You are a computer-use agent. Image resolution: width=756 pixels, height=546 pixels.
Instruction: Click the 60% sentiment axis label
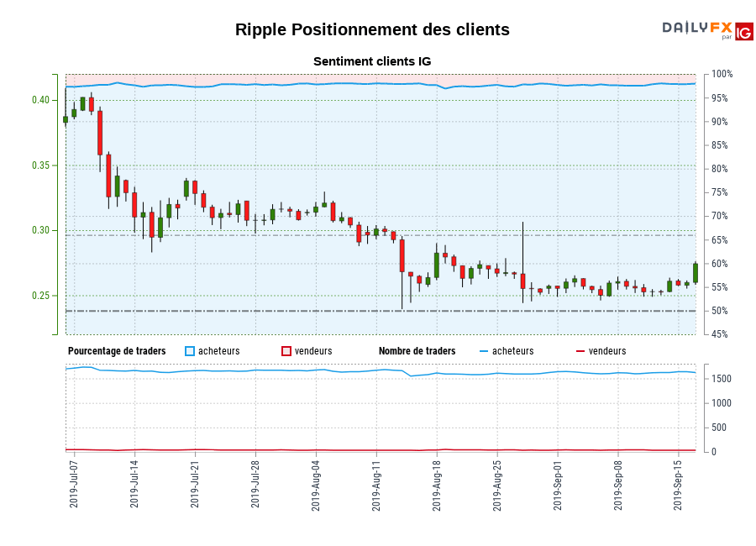tap(720, 264)
